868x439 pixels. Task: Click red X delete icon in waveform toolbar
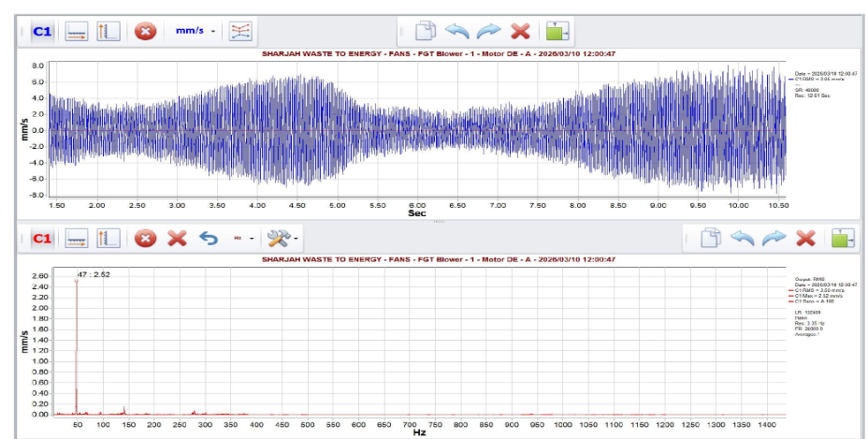point(520,31)
